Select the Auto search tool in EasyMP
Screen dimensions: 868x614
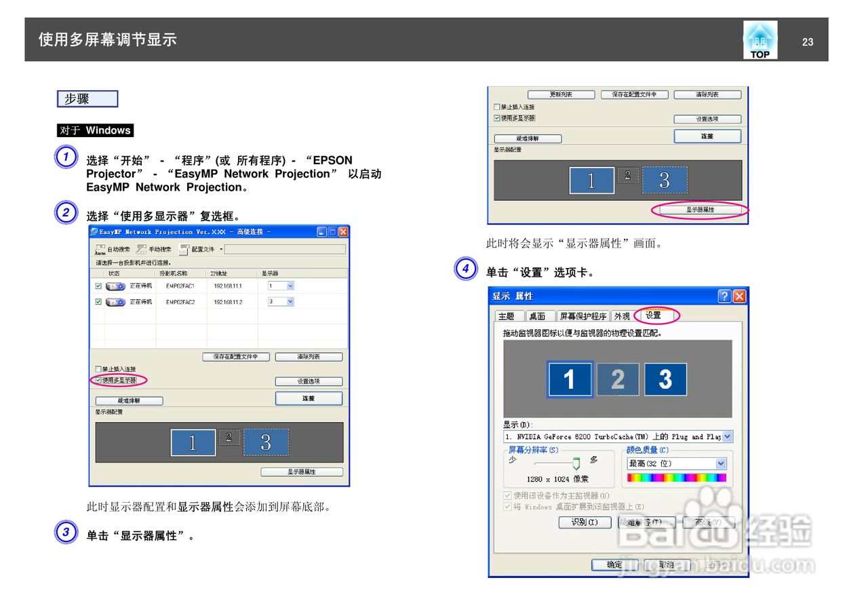(100, 250)
